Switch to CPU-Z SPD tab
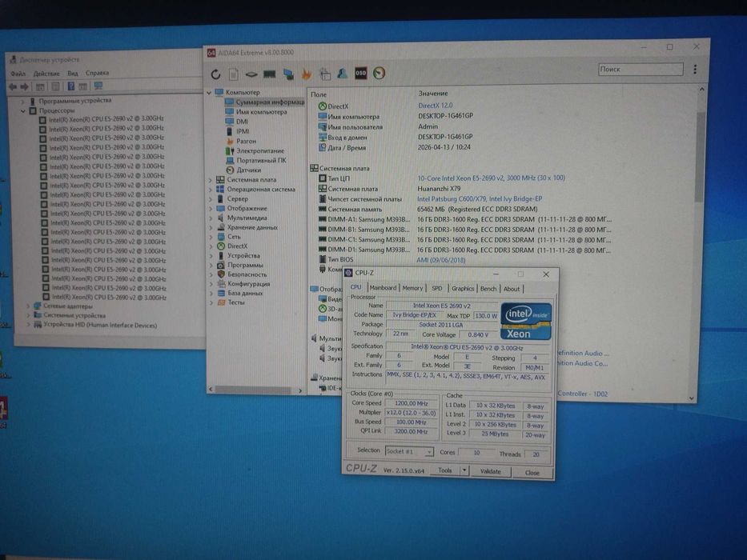Image resolution: width=747 pixels, height=560 pixels. point(437,289)
